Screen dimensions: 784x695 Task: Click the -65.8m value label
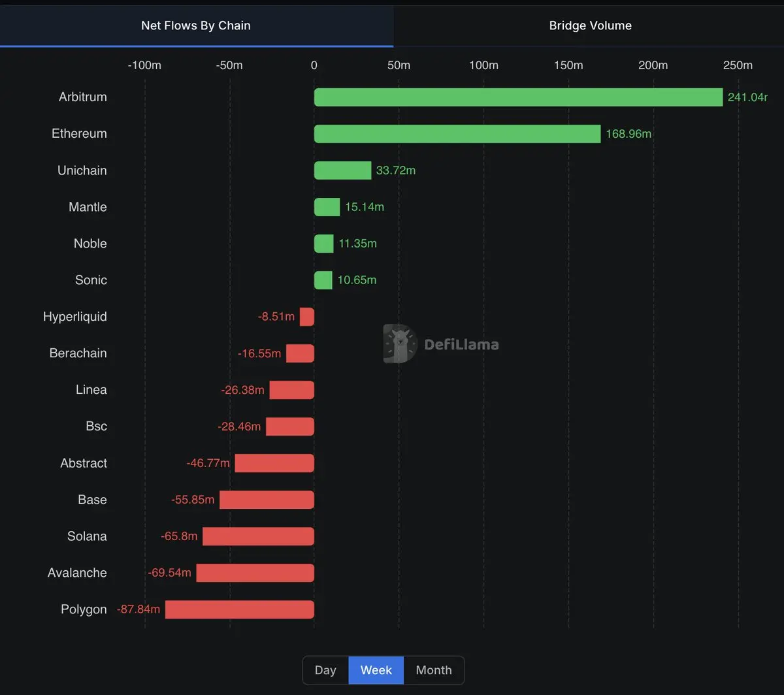click(x=179, y=536)
